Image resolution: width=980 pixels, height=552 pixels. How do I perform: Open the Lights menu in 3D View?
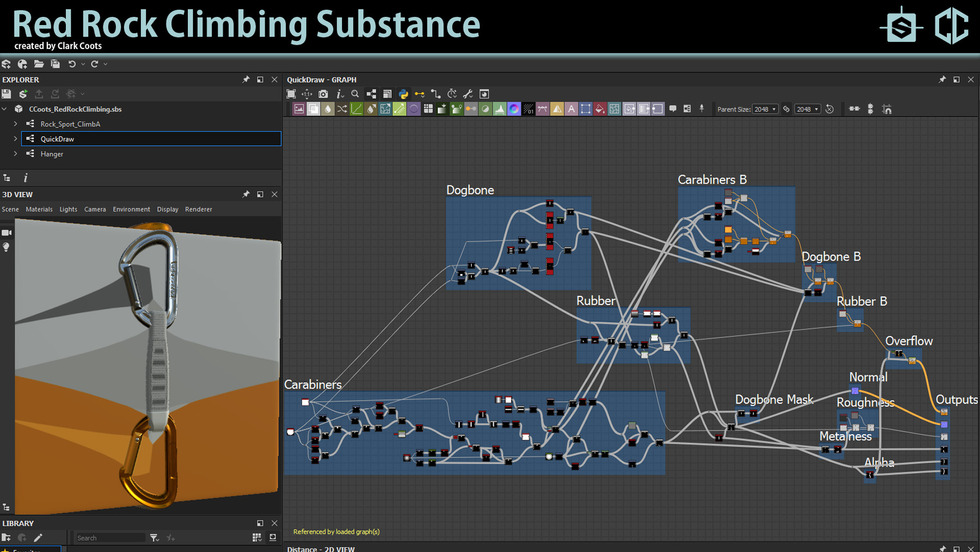[69, 209]
